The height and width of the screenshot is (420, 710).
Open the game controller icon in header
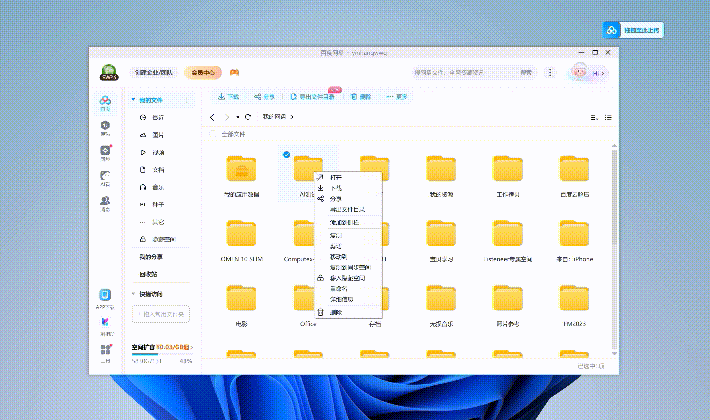click(234, 72)
